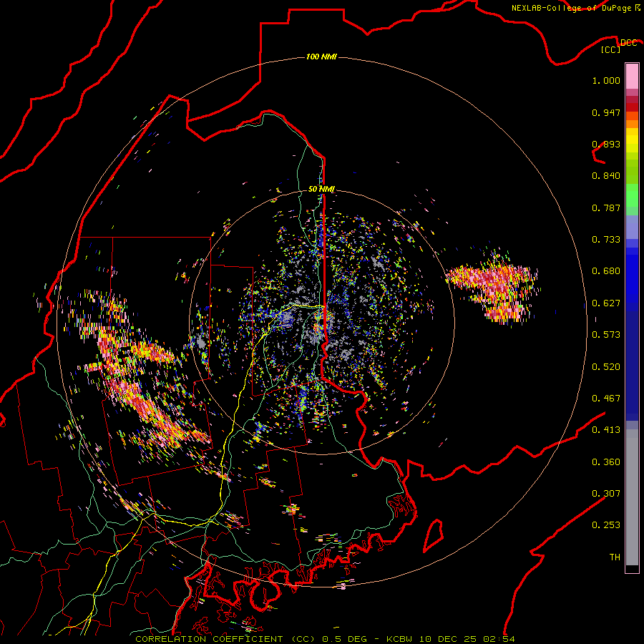Pick the pink top segment of color bar
This screenshot has height=644, width=644.
(632, 76)
